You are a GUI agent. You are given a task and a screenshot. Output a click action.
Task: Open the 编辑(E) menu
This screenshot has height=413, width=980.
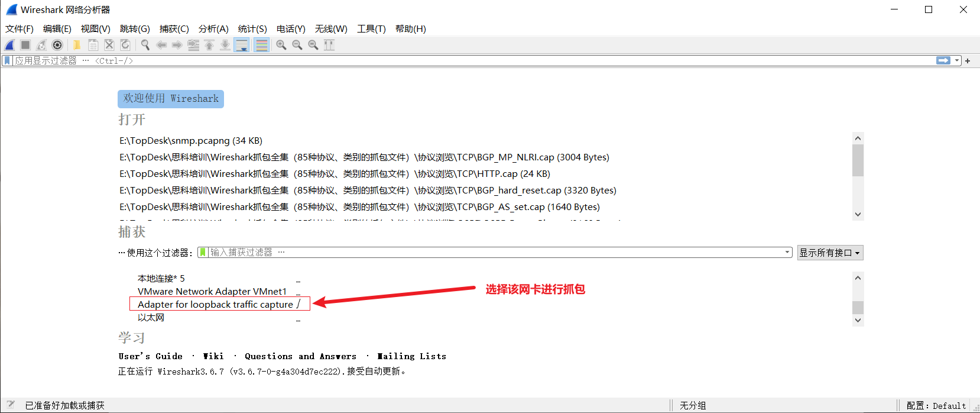coord(57,28)
